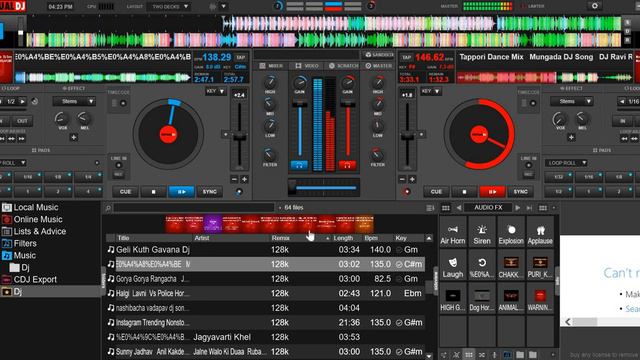Click the left deck jog wheel
The width and height of the screenshot is (640, 360).
[168, 134]
